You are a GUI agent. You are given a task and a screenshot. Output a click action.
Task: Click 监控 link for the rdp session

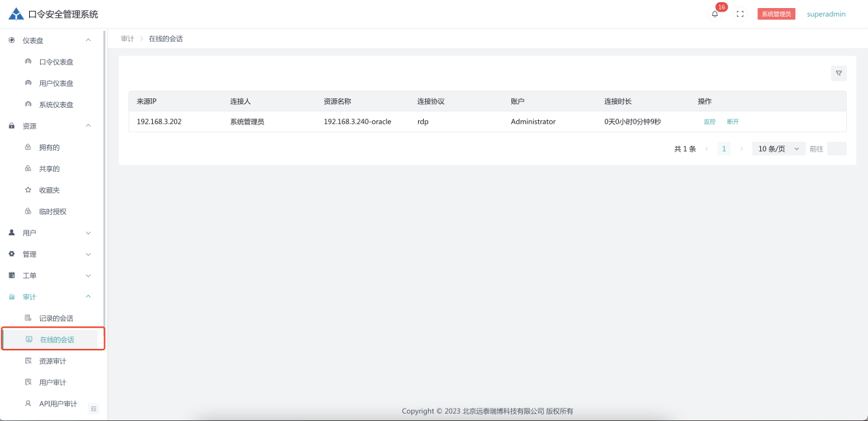click(x=709, y=122)
